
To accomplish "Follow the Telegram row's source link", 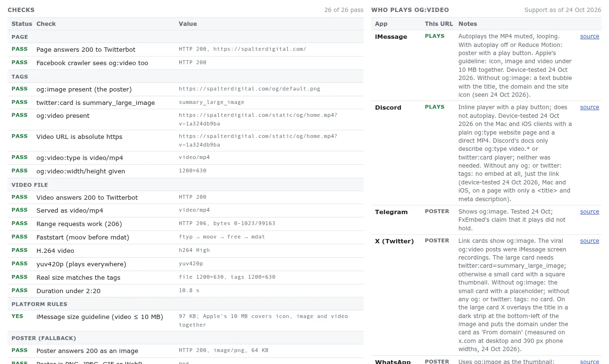I will click(589, 212).
